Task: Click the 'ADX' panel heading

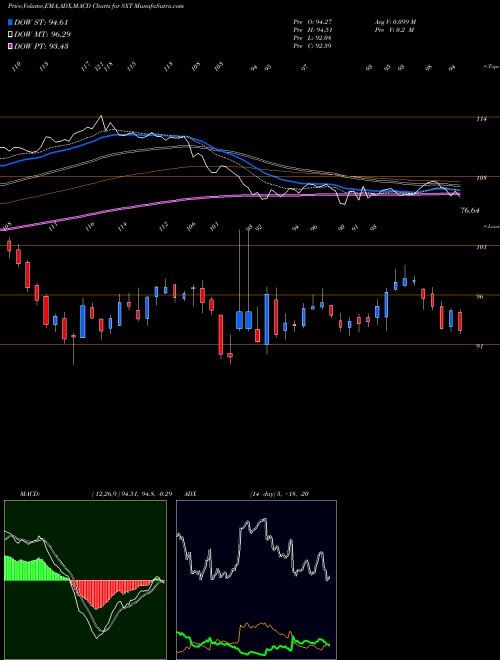Action: pyautogui.click(x=191, y=494)
